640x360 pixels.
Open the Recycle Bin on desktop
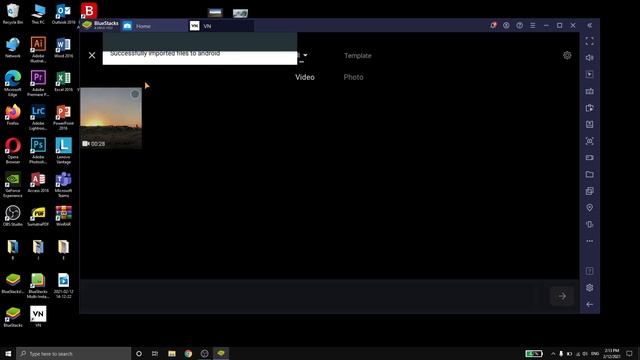pos(13,14)
